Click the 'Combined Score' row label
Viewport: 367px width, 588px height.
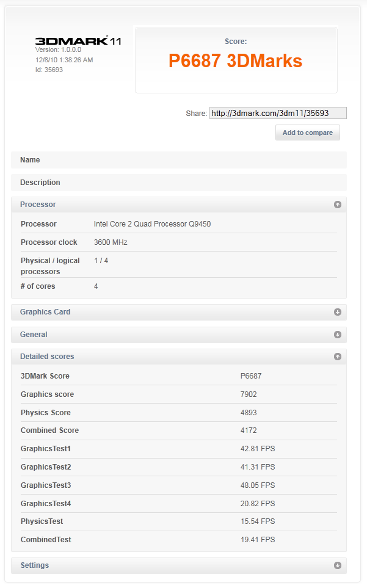[49, 430]
